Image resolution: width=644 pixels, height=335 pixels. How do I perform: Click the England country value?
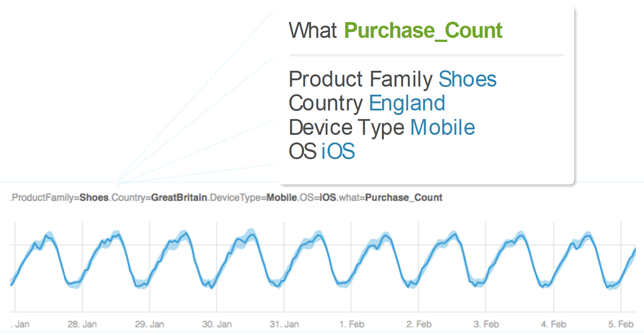[x=407, y=104]
